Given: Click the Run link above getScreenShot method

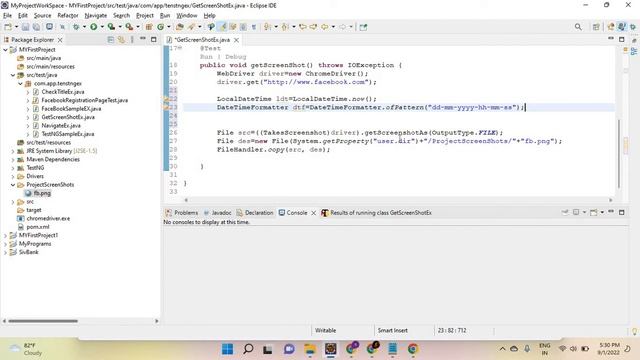Looking at the screenshot, I should click(206, 57).
